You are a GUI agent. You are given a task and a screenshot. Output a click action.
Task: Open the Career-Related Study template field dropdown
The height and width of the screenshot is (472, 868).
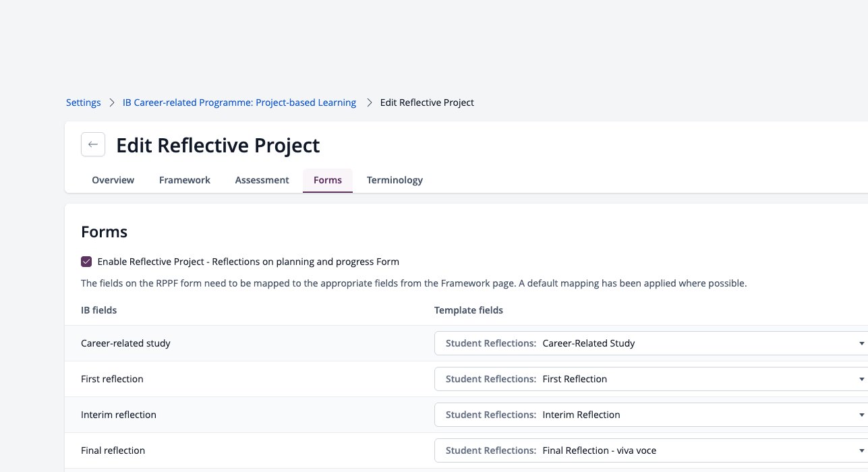[652, 343]
